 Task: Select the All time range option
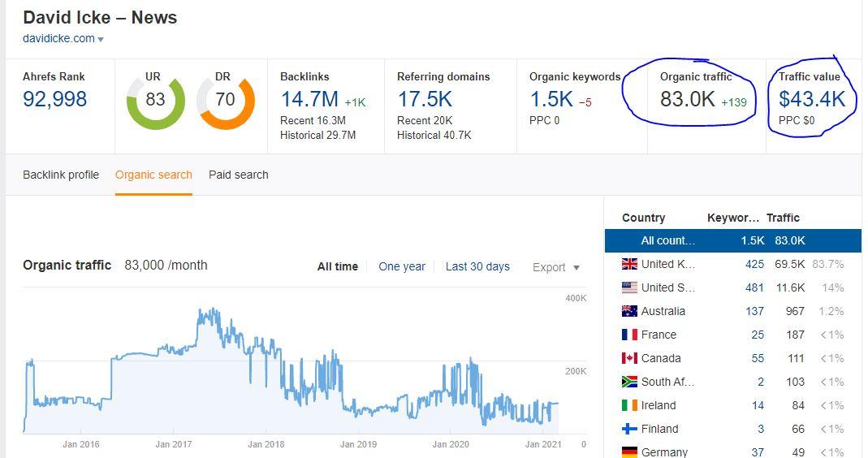coord(337,266)
